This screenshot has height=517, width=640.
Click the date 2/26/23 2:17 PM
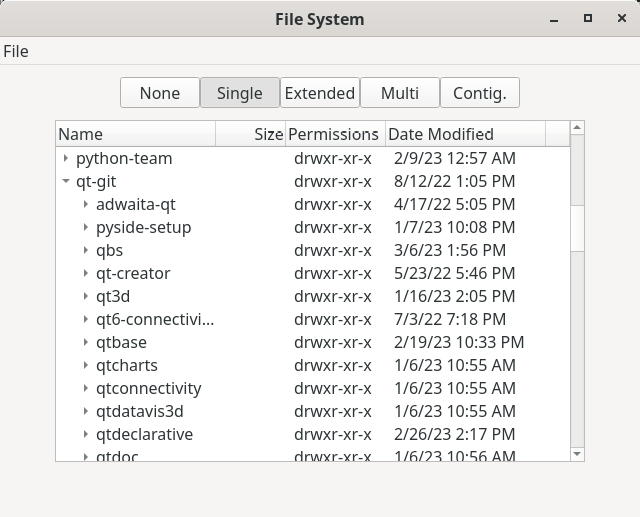pyautogui.click(x=454, y=434)
